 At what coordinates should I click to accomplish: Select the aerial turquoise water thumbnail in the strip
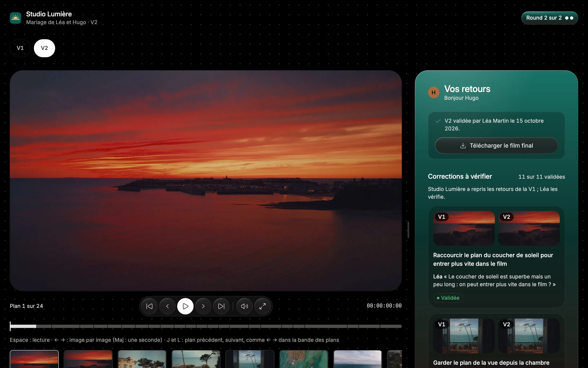304,359
